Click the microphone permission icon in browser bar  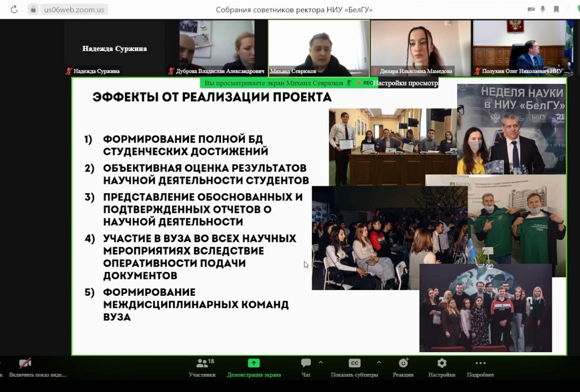[x=543, y=9]
